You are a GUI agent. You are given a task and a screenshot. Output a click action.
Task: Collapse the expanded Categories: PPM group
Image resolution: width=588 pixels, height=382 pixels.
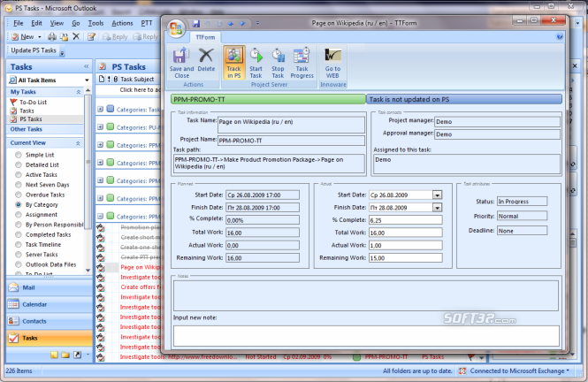[x=100, y=216]
